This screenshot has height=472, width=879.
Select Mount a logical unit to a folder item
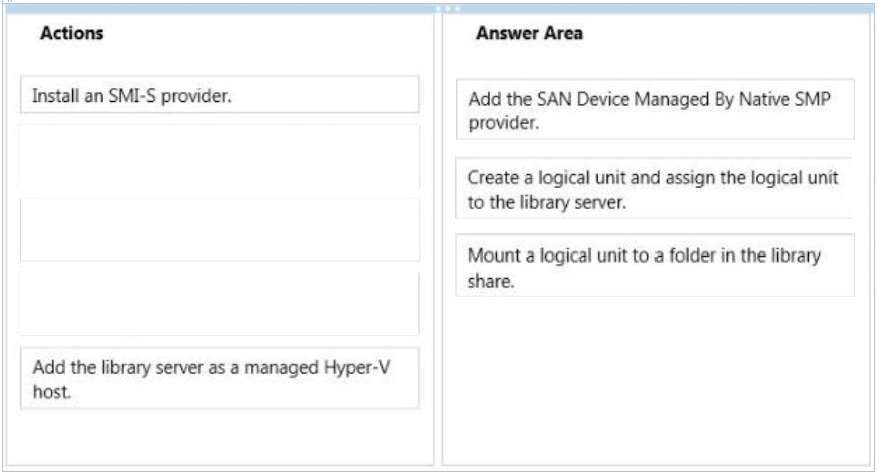click(x=655, y=266)
